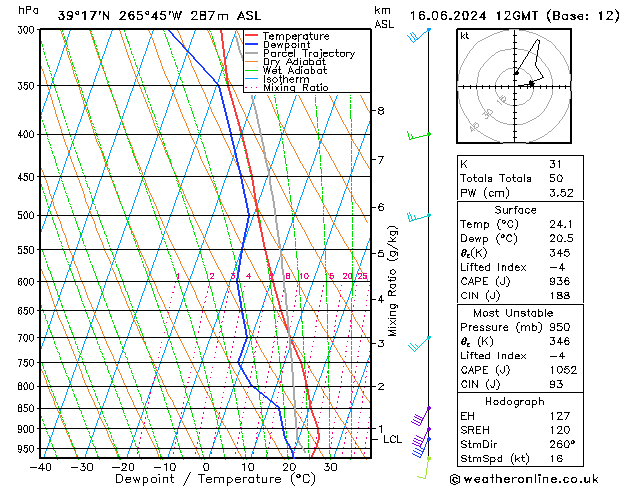Screen dimensions: 629x486
Task: Click the Most Unstable CIN value '93'
Action: (x=556, y=385)
